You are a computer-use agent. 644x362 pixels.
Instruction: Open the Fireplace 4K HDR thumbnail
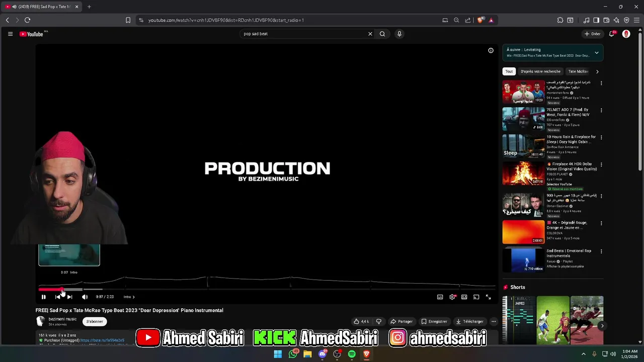click(523, 173)
